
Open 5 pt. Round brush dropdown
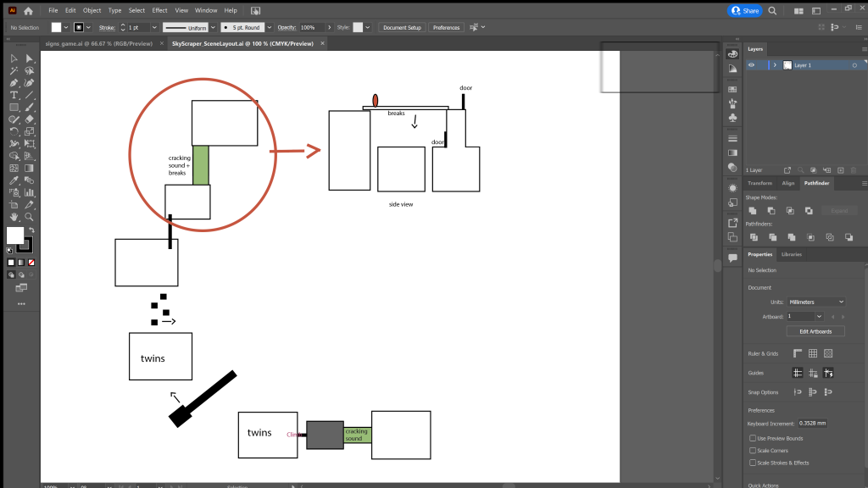pos(269,28)
